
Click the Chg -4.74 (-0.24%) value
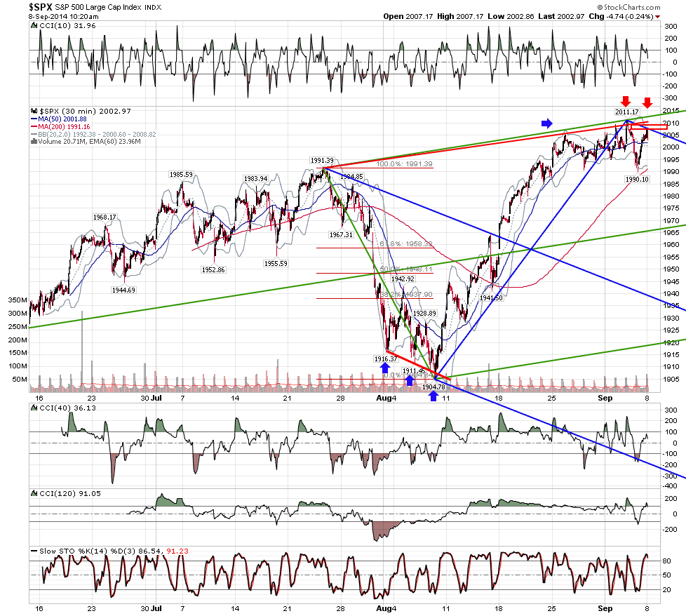[621, 16]
